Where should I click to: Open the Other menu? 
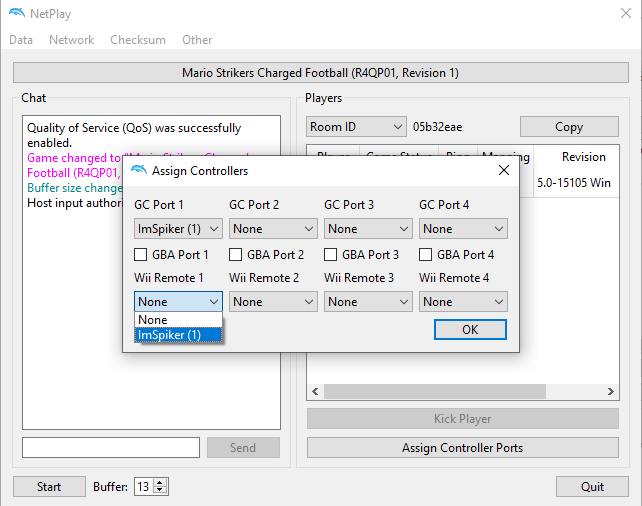click(197, 40)
